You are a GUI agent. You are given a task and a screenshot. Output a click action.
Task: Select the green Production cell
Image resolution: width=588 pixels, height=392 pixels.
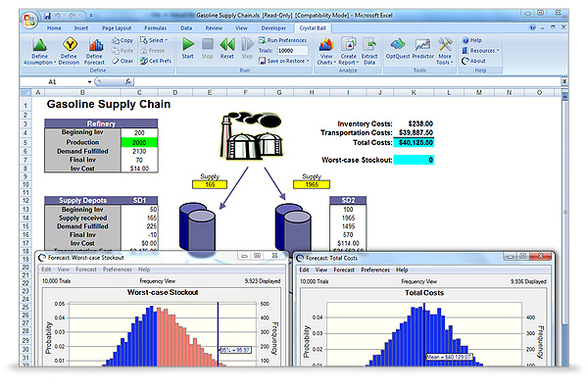pyautogui.click(x=138, y=142)
